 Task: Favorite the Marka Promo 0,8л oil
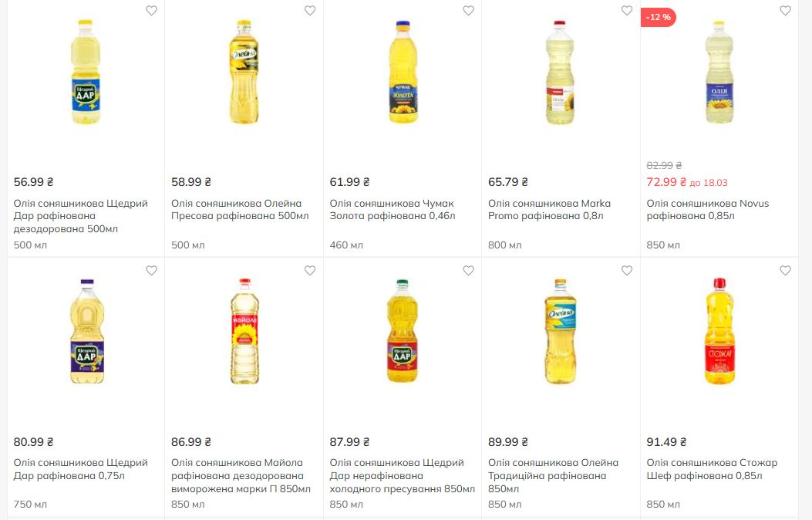point(627,11)
